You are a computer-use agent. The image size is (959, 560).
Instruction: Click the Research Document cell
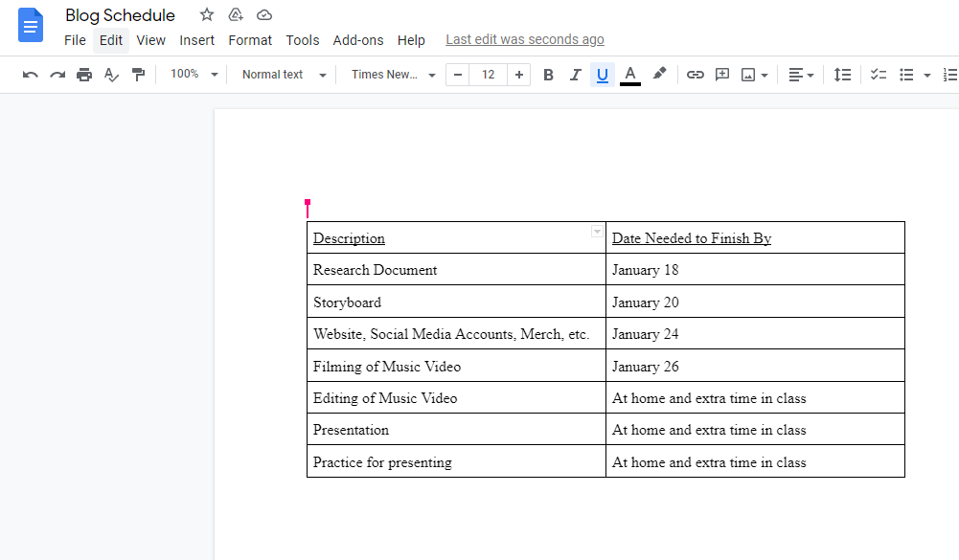click(456, 270)
